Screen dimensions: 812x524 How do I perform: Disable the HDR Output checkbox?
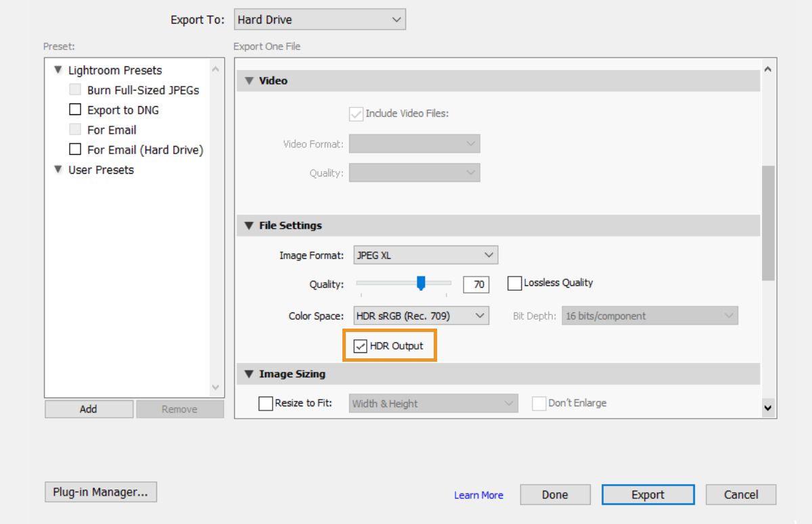[x=359, y=346]
